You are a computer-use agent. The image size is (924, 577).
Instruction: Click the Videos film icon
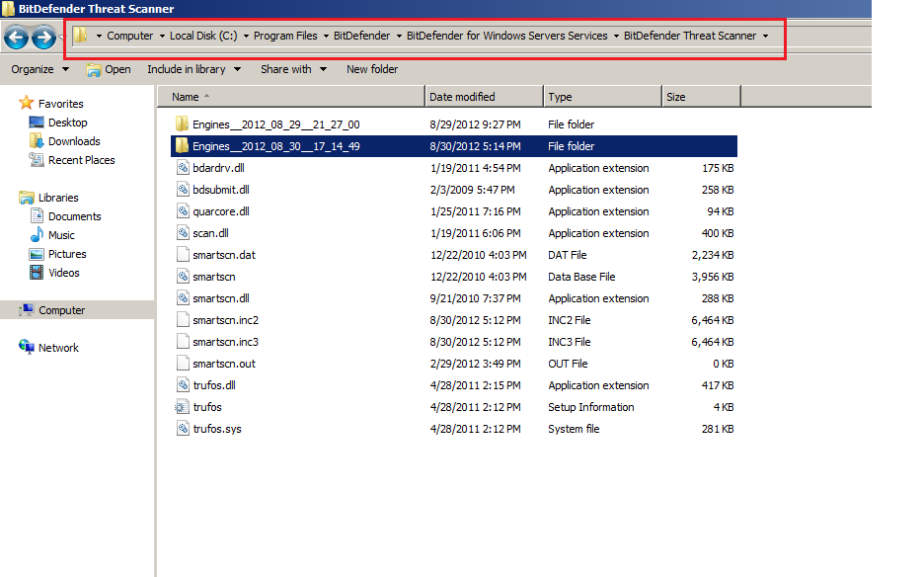[37, 273]
